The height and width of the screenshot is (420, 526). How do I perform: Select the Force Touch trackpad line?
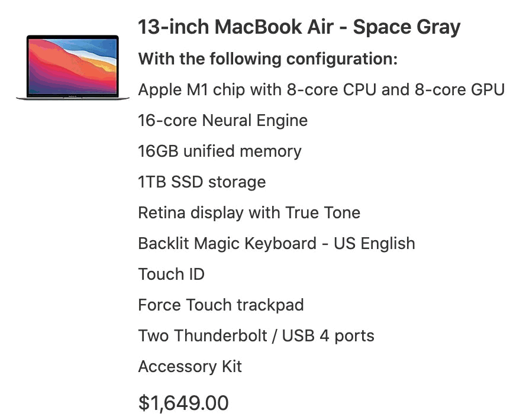coord(221,305)
